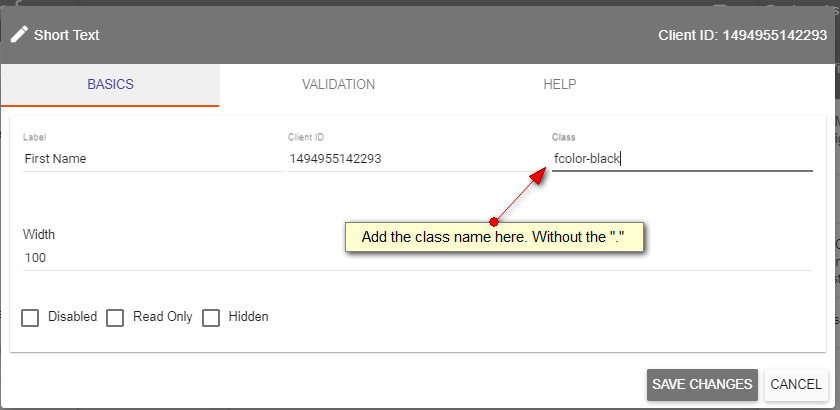Toggle the Disabled checkbox

pos(30,317)
